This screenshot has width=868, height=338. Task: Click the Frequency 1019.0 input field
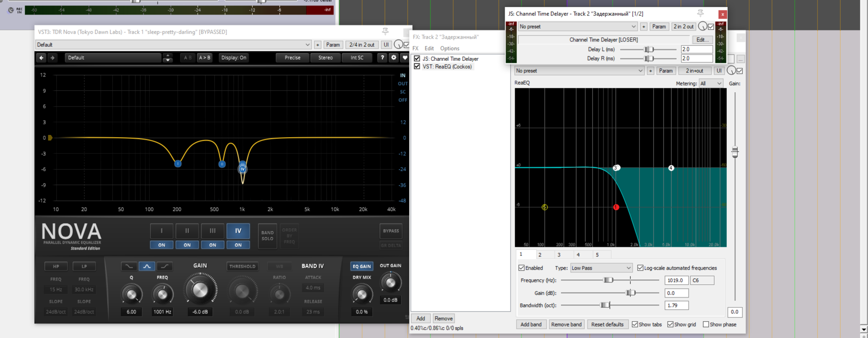676,280
